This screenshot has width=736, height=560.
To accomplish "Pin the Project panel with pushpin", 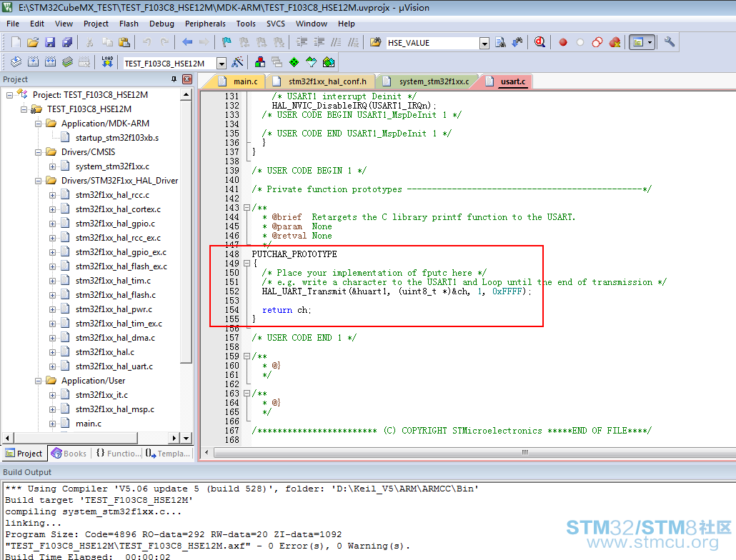I will click(x=174, y=79).
